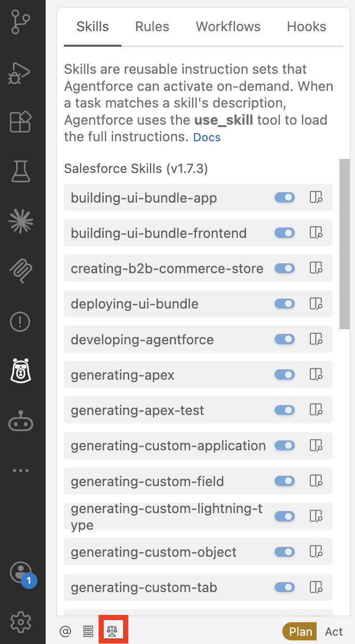This screenshot has height=644, width=355.
Task: Toggle the building-ui-bundle-app skill switch
Action: pyautogui.click(x=284, y=197)
